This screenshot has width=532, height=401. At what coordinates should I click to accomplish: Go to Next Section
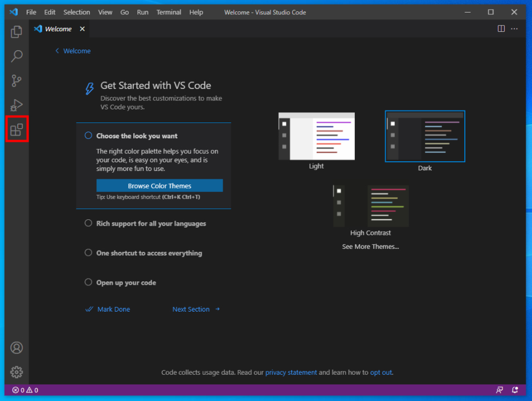pyautogui.click(x=191, y=309)
